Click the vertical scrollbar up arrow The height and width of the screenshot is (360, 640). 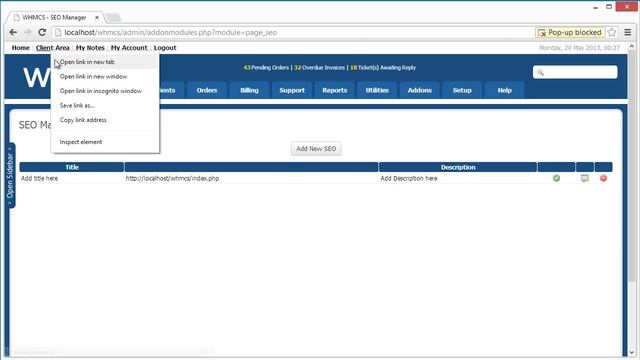click(632, 47)
